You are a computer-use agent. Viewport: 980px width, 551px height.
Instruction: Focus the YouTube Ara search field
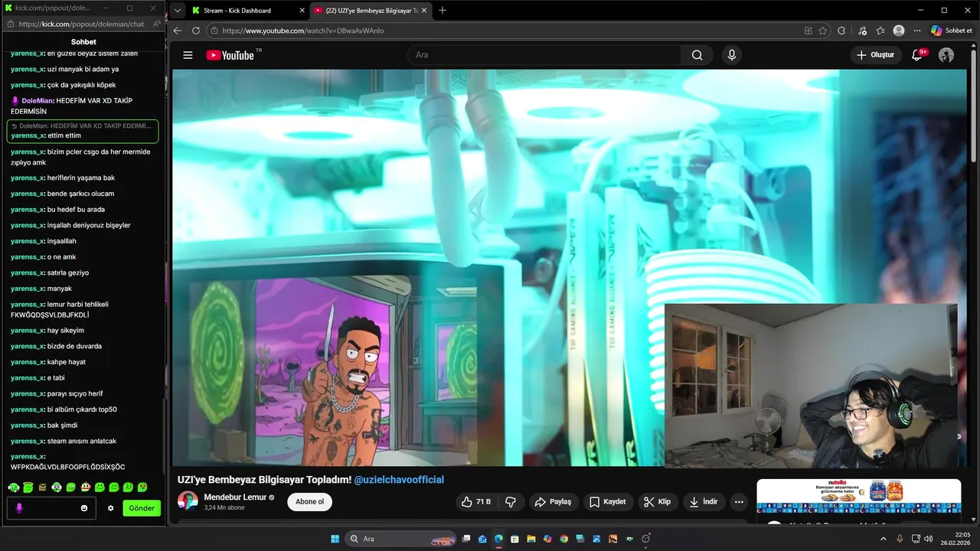coord(545,55)
